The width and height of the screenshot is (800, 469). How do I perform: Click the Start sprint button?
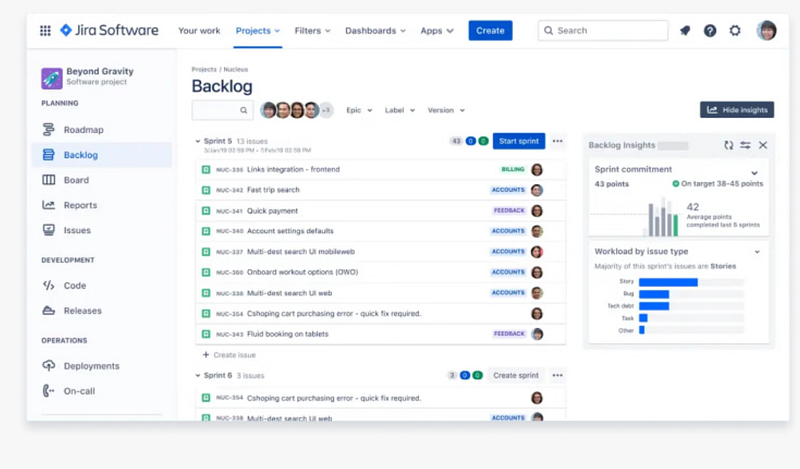click(x=519, y=141)
